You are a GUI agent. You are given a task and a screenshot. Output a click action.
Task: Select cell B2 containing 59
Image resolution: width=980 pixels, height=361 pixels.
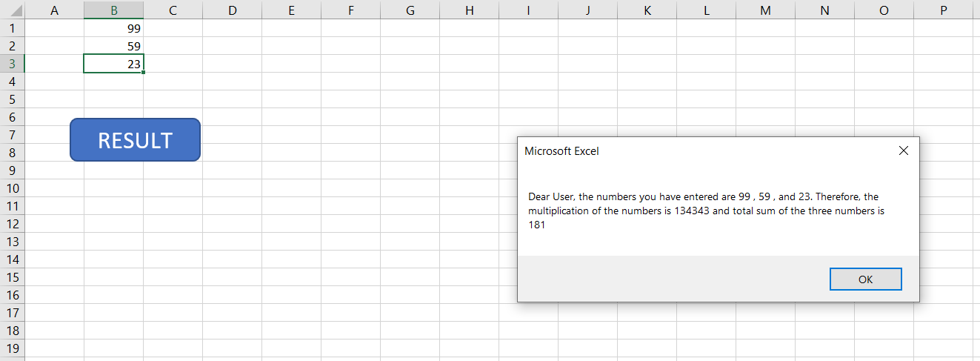pyautogui.click(x=113, y=46)
